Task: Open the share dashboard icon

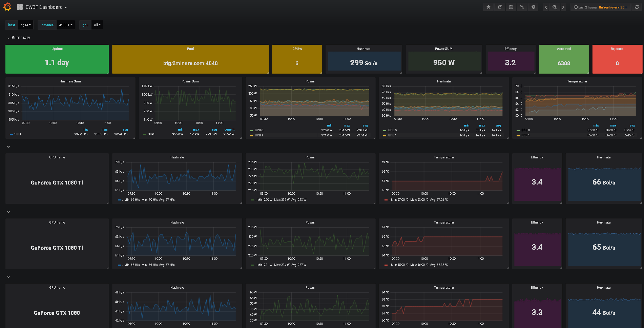Action: (x=499, y=7)
